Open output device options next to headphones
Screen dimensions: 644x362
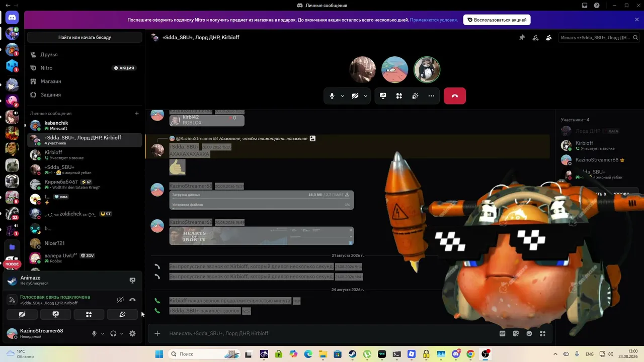[122, 333]
